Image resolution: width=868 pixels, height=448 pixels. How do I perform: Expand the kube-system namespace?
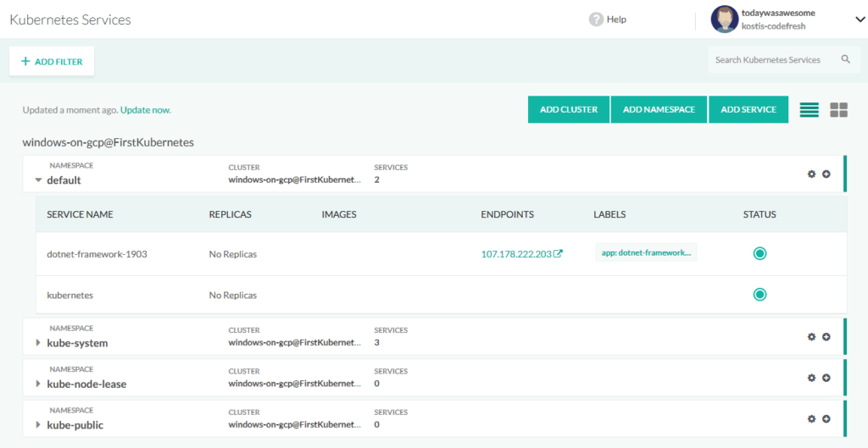pyautogui.click(x=37, y=343)
